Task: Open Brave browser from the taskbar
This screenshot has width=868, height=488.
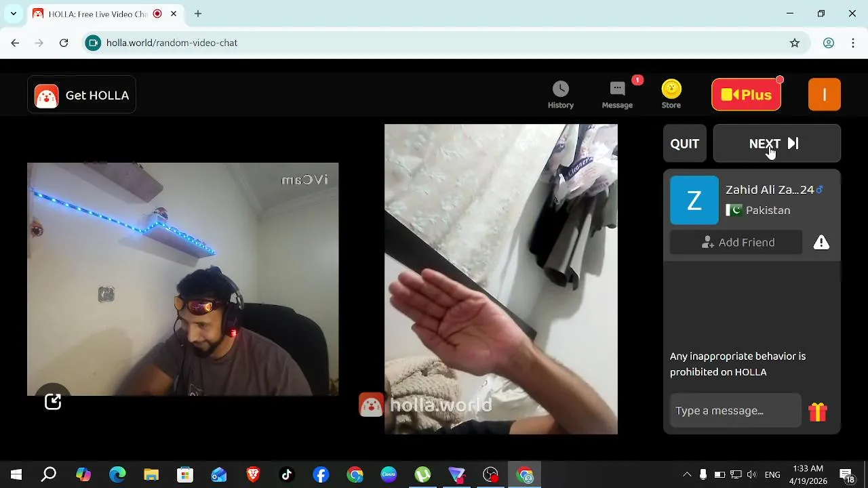Action: point(253,474)
